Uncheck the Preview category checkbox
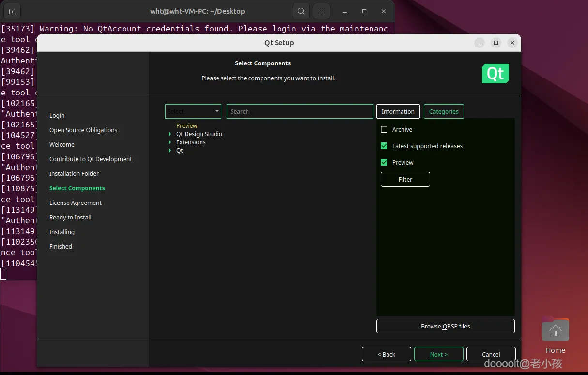Image resolution: width=588 pixels, height=375 pixels. pyautogui.click(x=385, y=162)
